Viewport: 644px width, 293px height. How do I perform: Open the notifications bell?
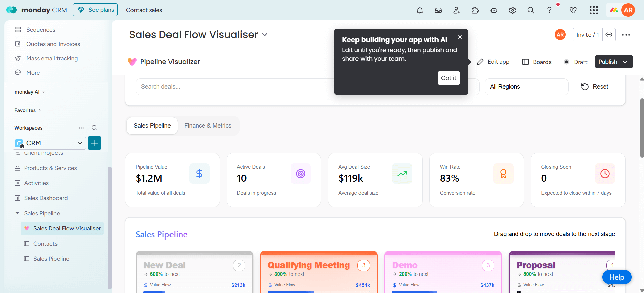pyautogui.click(x=420, y=10)
